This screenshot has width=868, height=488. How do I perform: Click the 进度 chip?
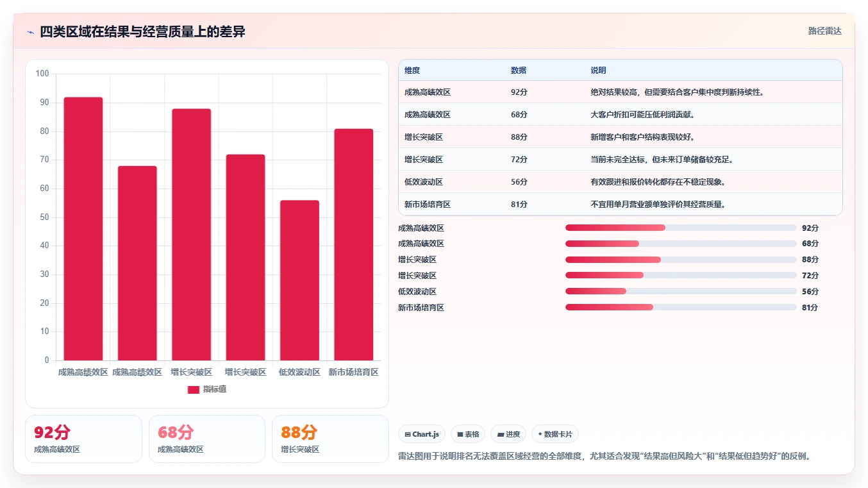point(508,434)
